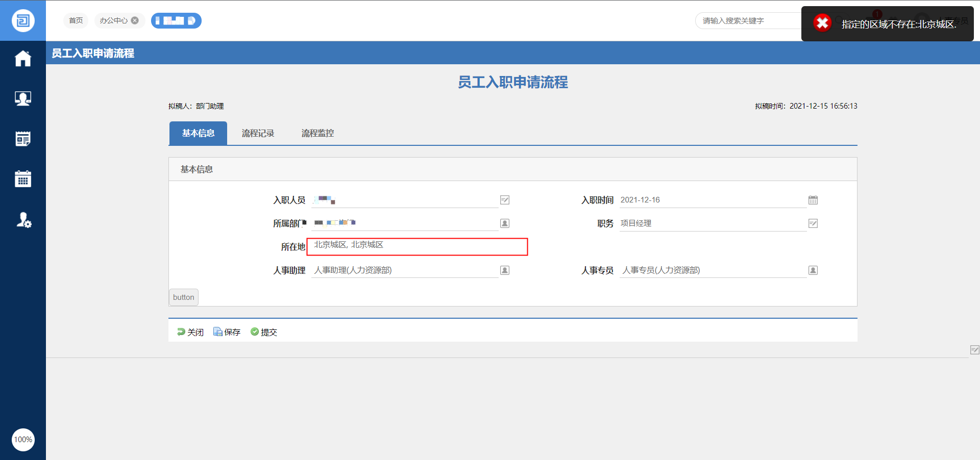980x460 pixels.
Task: Open the home icon in the sidebar
Action: [23, 58]
